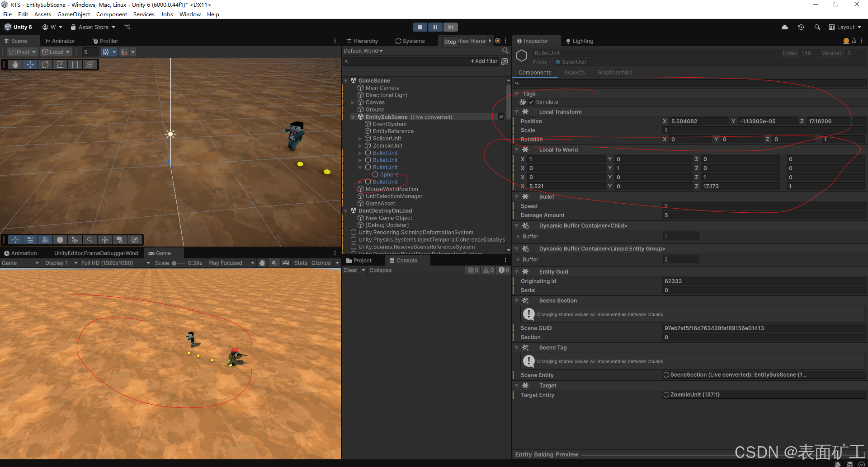Open the Display 1 dropdown
The image size is (868, 467).
click(61, 263)
